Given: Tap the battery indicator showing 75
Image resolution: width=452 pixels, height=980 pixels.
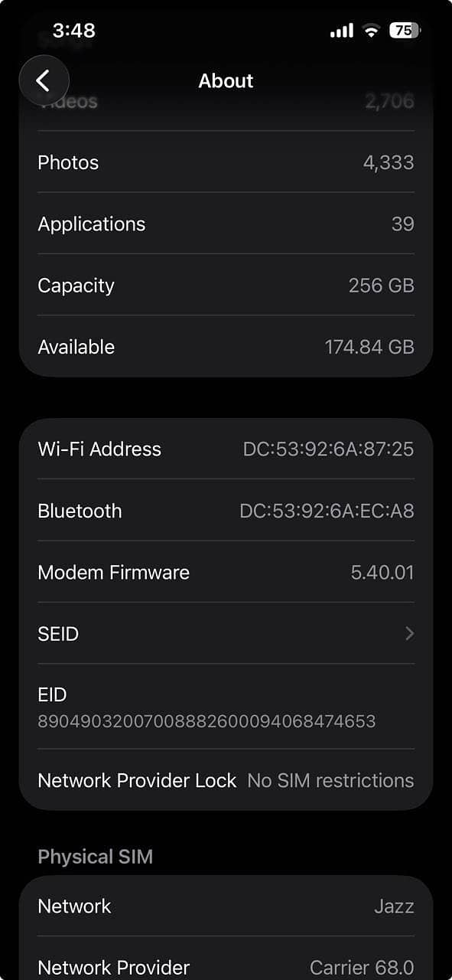Looking at the screenshot, I should tap(403, 31).
